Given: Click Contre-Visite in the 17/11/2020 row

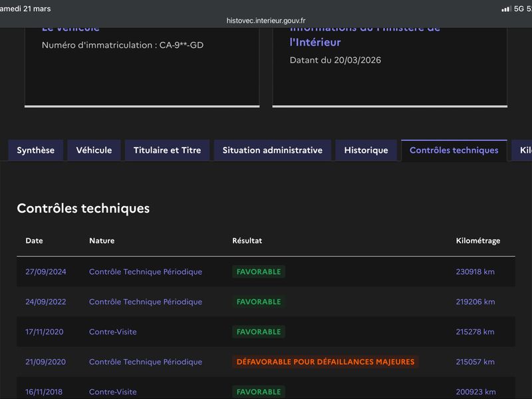Looking at the screenshot, I should point(113,332).
